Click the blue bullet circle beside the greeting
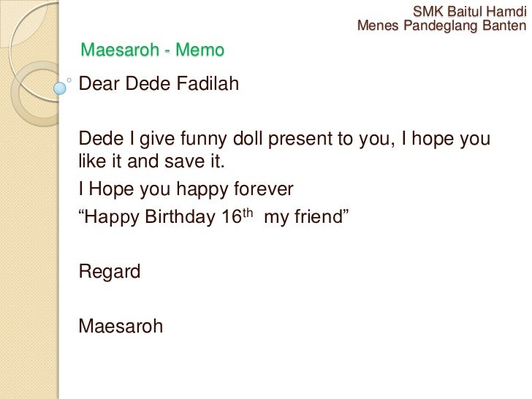Image resolution: width=532 pixels, height=399 pixels. pyautogui.click(x=60, y=88)
